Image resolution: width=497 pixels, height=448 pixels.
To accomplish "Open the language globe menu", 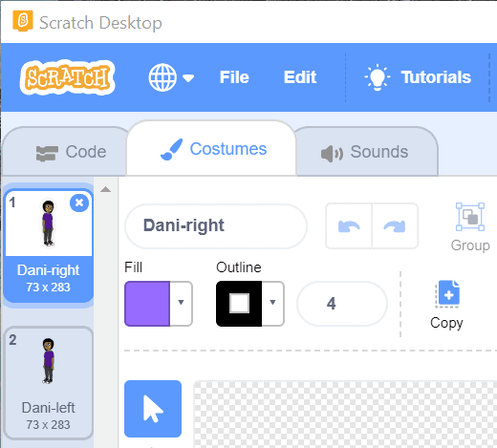I will click(162, 77).
